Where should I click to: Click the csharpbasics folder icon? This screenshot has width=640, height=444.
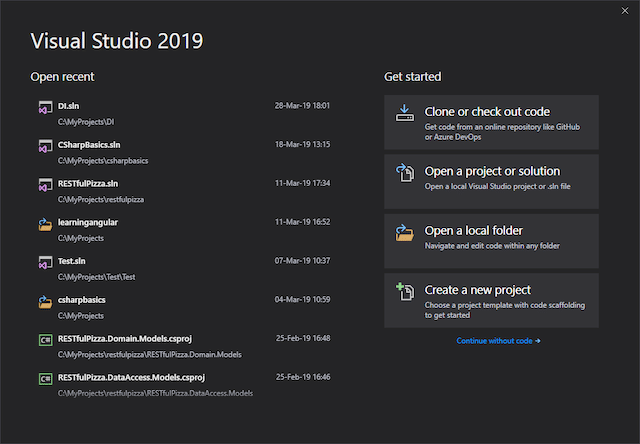tap(45, 301)
